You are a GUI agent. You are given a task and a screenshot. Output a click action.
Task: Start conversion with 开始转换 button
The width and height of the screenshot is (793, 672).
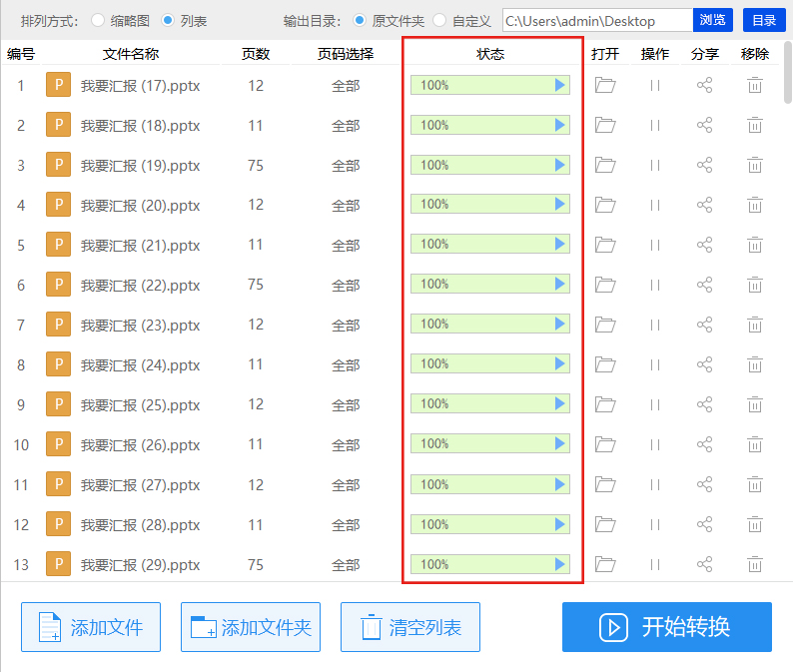[x=666, y=627]
